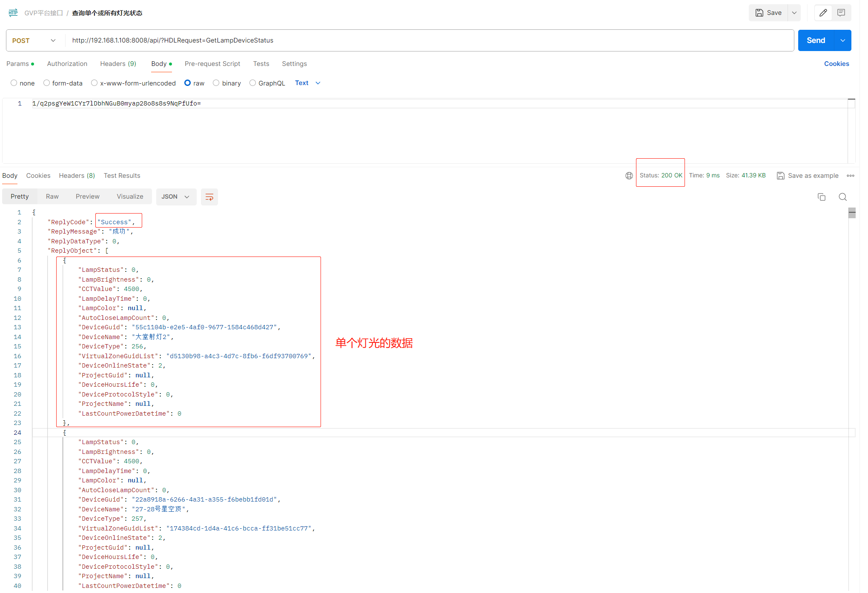Screen dimensions: 868x593
Task: Click the copy response icon
Action: 822,197
